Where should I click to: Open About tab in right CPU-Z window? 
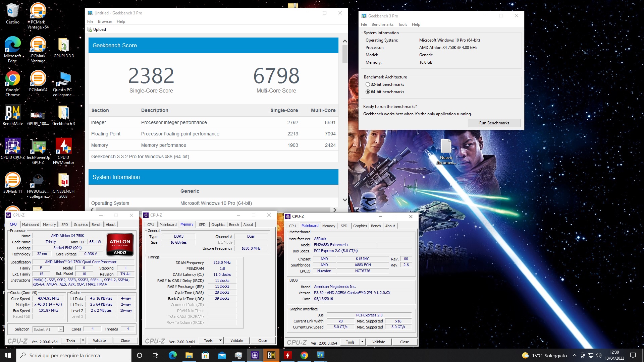[x=390, y=226]
